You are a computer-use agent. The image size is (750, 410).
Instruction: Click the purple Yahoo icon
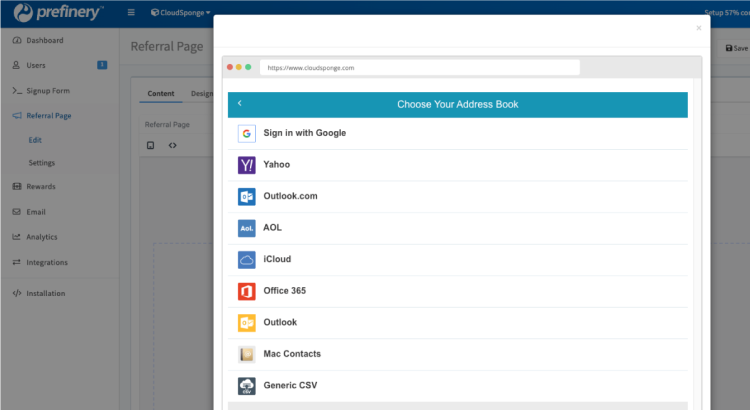[x=247, y=165]
